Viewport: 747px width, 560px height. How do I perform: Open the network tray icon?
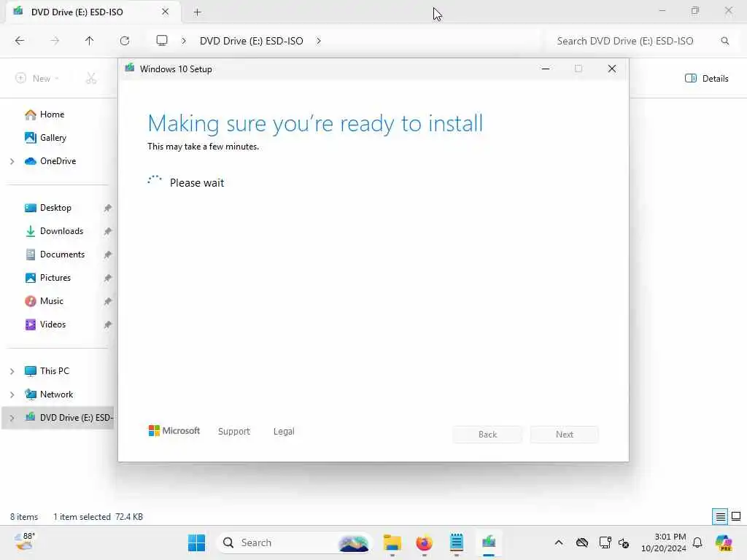coord(605,542)
